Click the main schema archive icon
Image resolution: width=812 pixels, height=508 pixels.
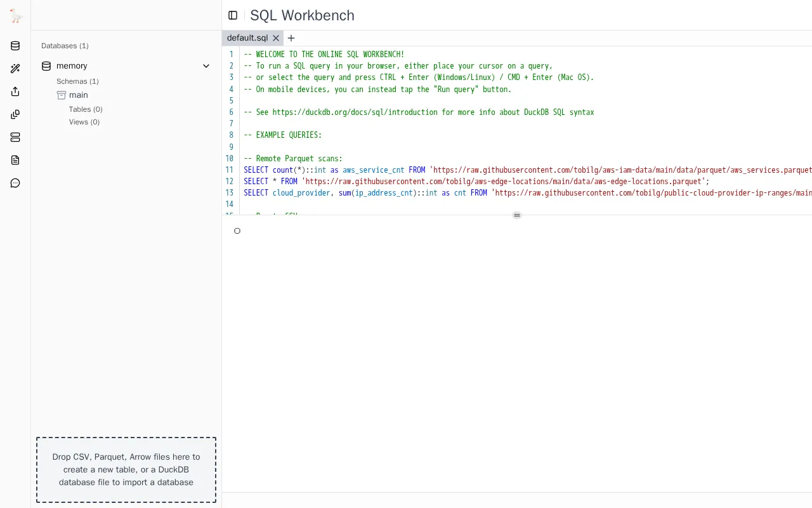point(62,95)
